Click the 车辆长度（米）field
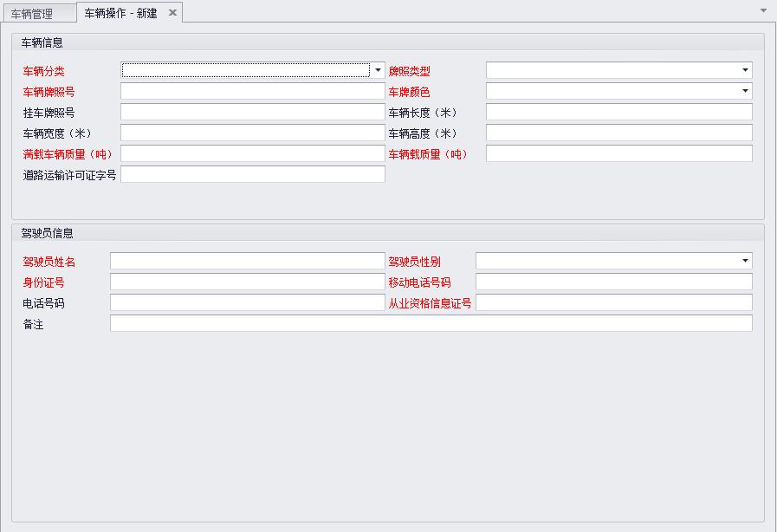 pyautogui.click(x=618, y=112)
